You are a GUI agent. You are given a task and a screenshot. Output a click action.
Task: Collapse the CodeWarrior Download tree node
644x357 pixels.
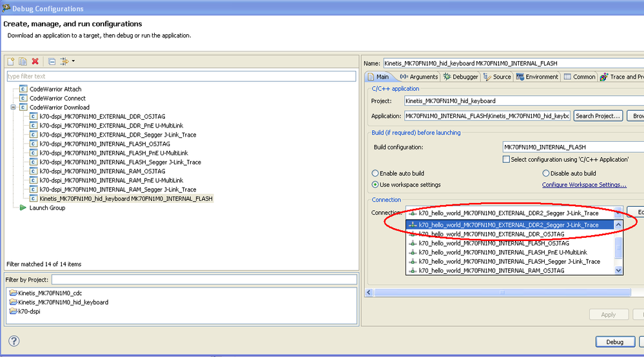pos(13,108)
